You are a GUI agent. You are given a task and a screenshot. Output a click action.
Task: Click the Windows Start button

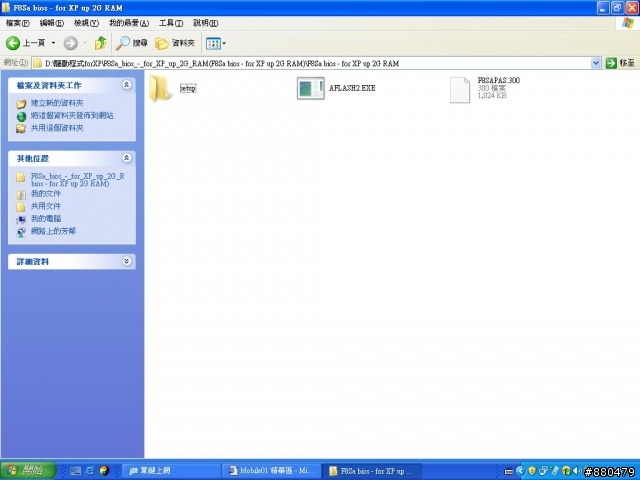(x=28, y=471)
